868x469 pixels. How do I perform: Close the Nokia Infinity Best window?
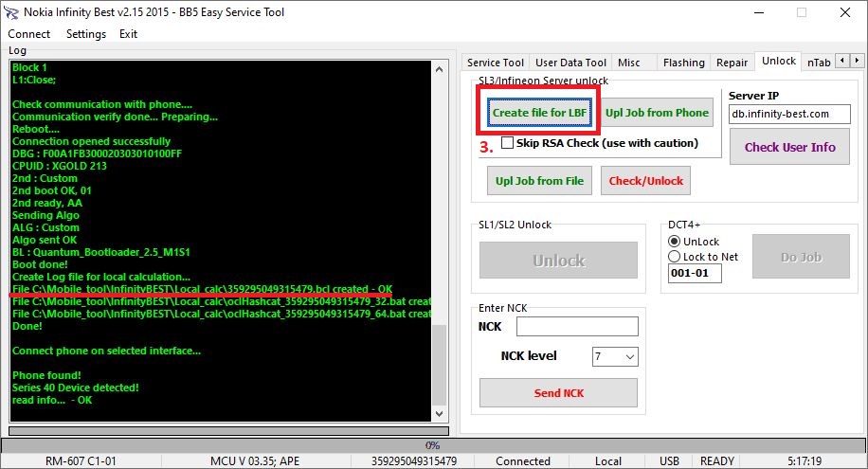coord(844,12)
